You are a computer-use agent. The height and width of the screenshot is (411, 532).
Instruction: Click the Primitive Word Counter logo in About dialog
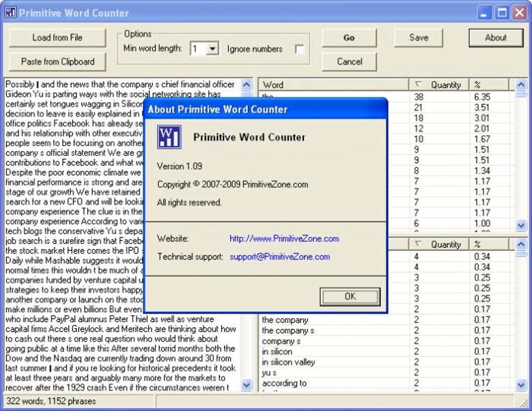pos(170,137)
